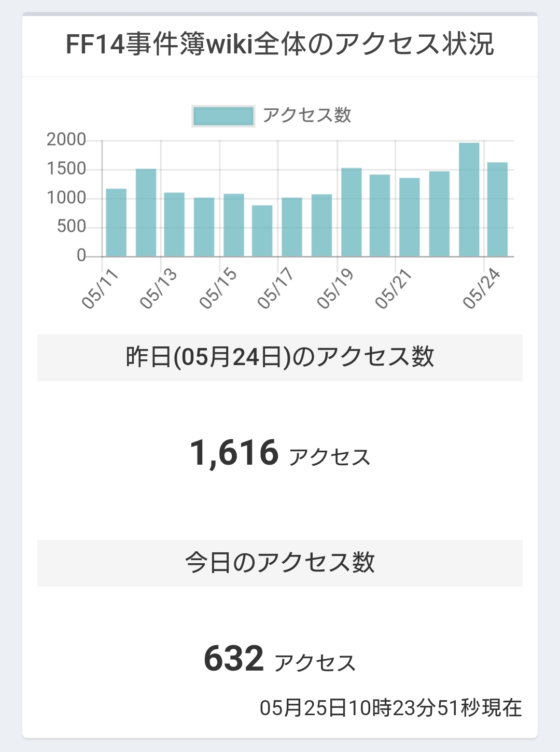
Task: Click the 05/21 access bar
Action: [x=410, y=217]
